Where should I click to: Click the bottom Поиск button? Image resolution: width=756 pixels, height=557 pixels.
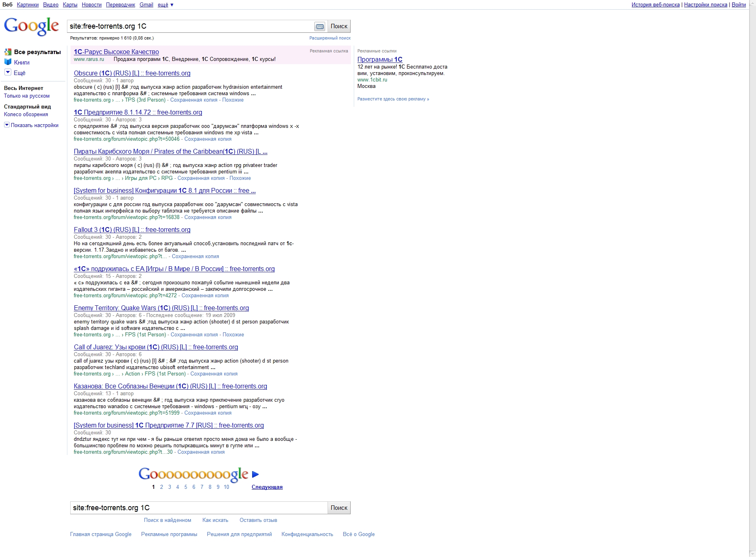[339, 508]
